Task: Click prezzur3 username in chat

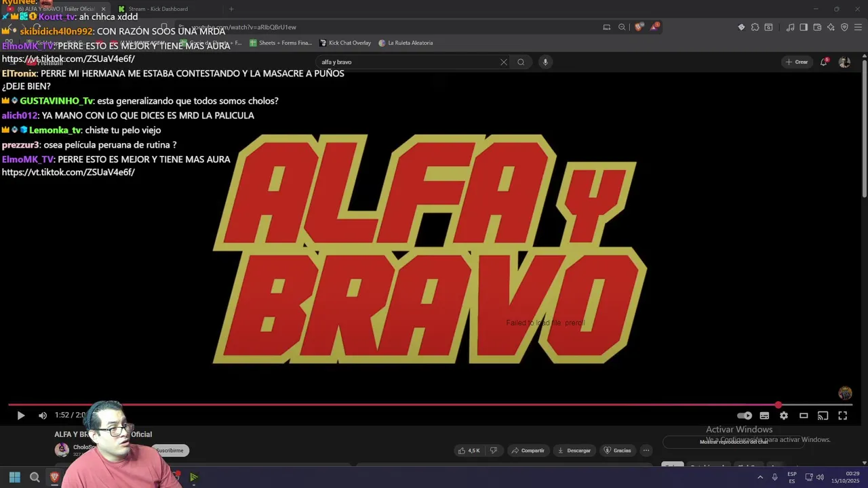Action: coord(21,145)
